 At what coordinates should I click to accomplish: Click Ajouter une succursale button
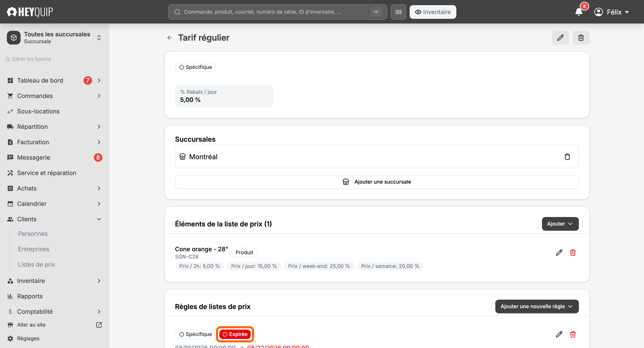tap(377, 182)
